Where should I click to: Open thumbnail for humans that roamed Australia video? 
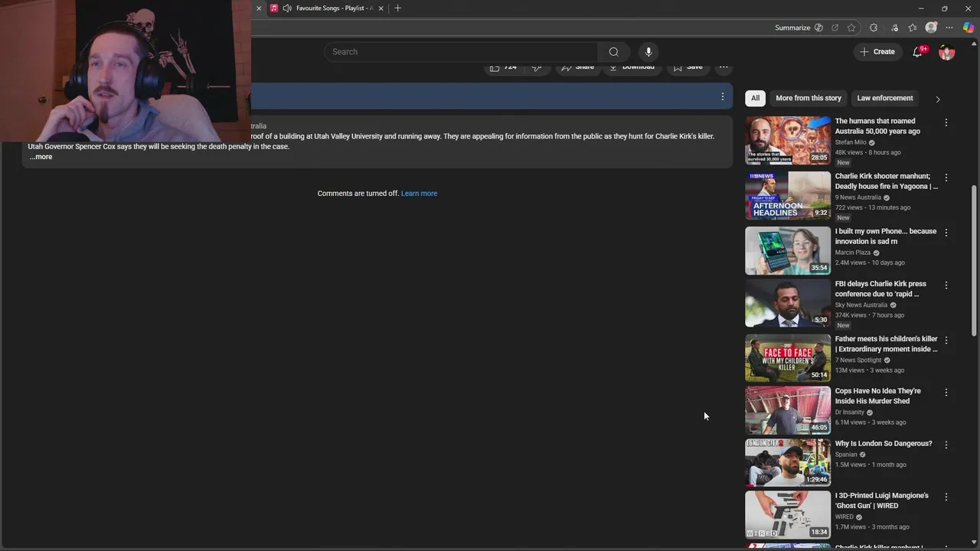[788, 141]
